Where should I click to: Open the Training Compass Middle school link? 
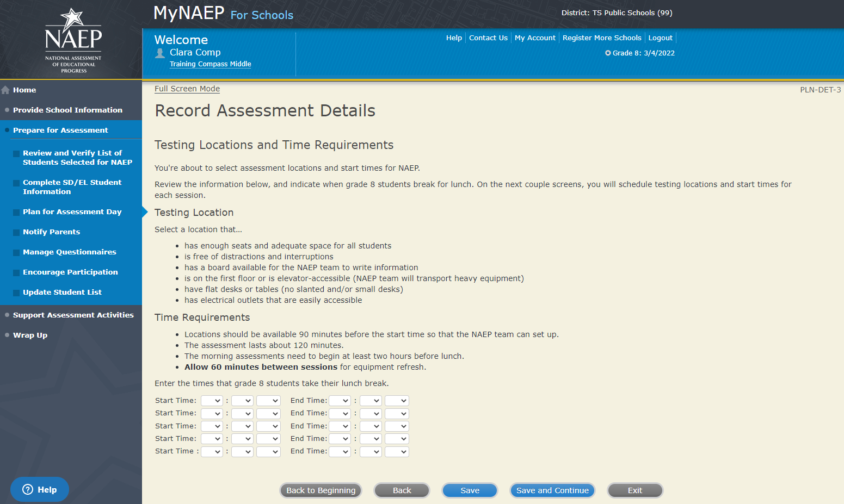coord(210,64)
